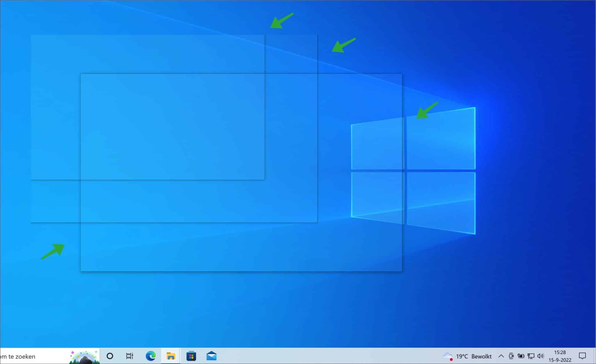Mute audio via the speaker tray icon
Screen dimensions: 596x364
pos(541,356)
